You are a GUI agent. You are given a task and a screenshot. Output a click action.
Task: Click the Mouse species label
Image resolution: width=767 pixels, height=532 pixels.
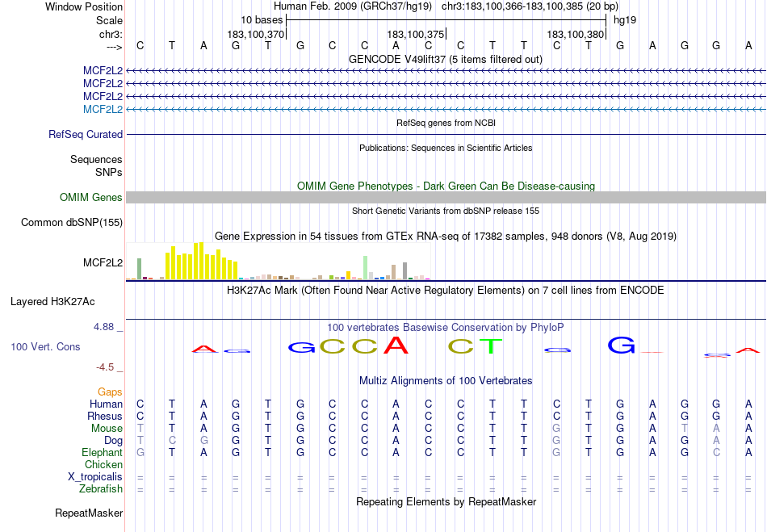coord(107,429)
